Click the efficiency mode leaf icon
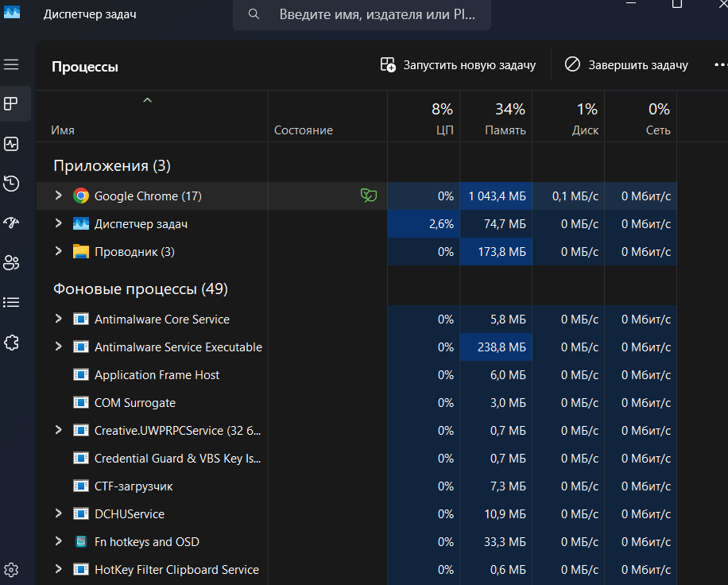This screenshot has height=585, width=728. [x=369, y=196]
